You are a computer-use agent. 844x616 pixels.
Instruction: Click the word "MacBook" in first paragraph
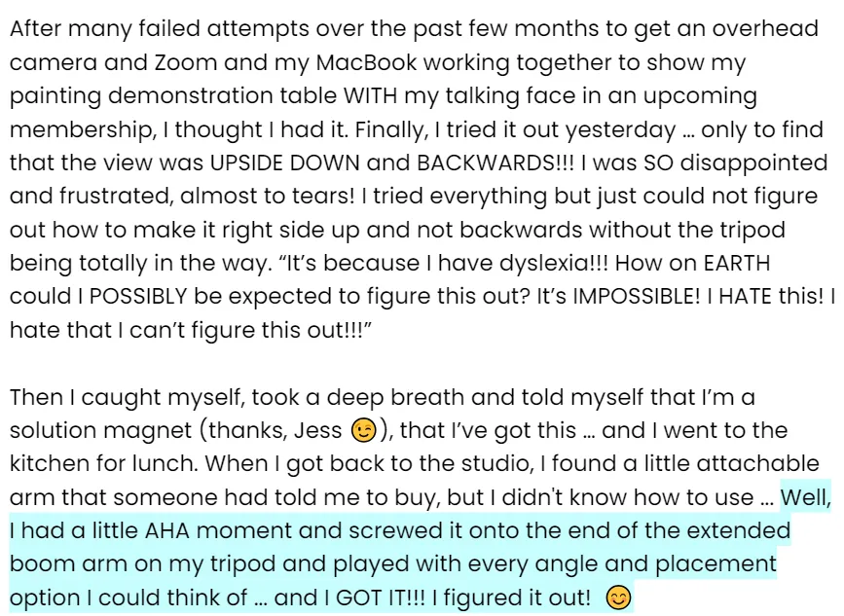(x=366, y=62)
